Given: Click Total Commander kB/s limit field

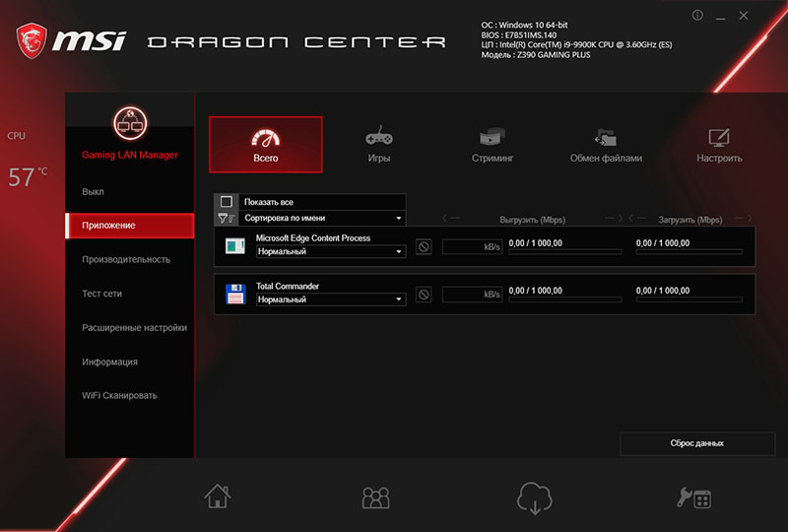Looking at the screenshot, I should [x=472, y=295].
